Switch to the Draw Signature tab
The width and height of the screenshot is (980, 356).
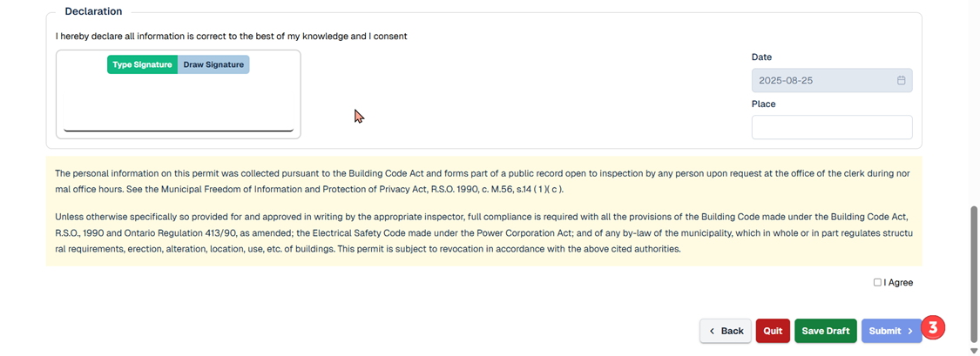click(x=213, y=64)
